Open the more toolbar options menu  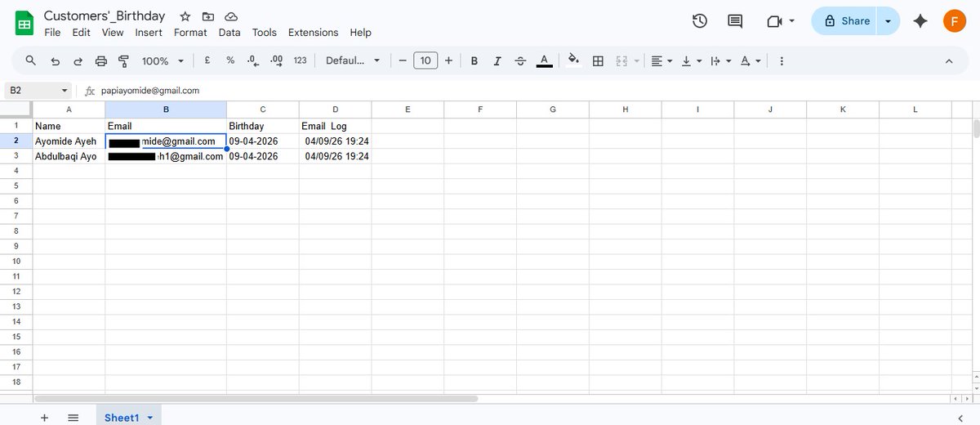pos(782,60)
